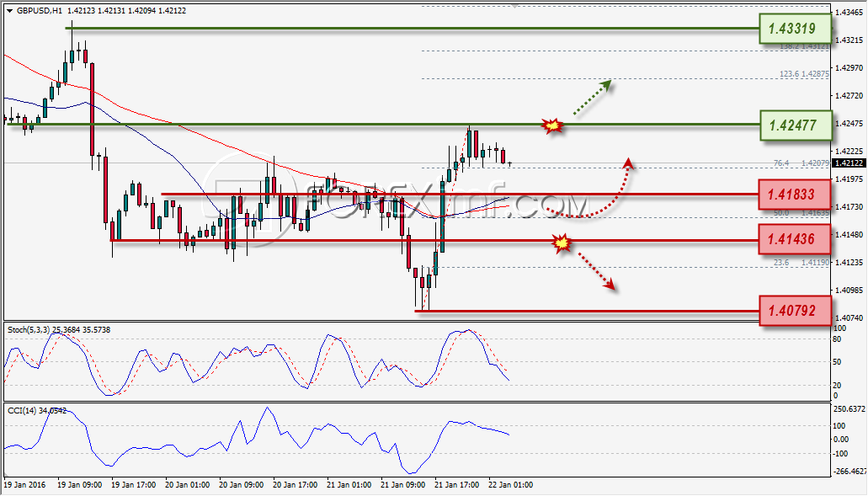Click the Stochastic scale value 20
The width and height of the screenshot is (868, 496).
838,386
